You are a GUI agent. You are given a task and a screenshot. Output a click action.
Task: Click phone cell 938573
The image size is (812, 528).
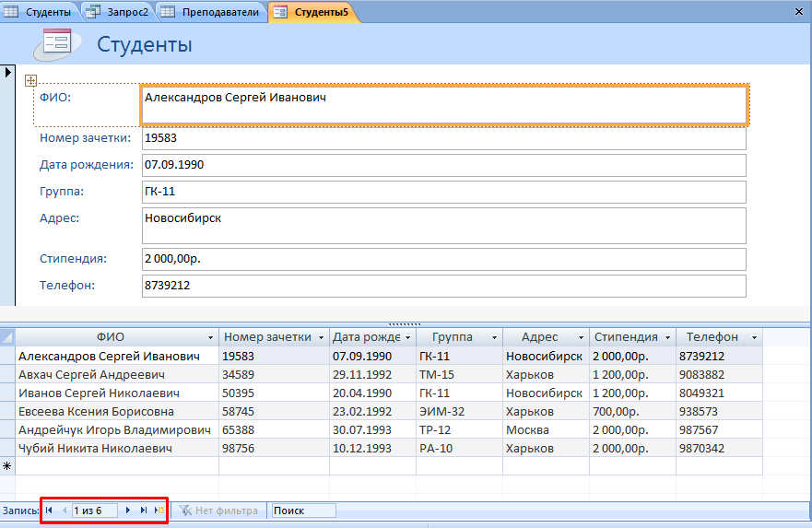(719, 412)
